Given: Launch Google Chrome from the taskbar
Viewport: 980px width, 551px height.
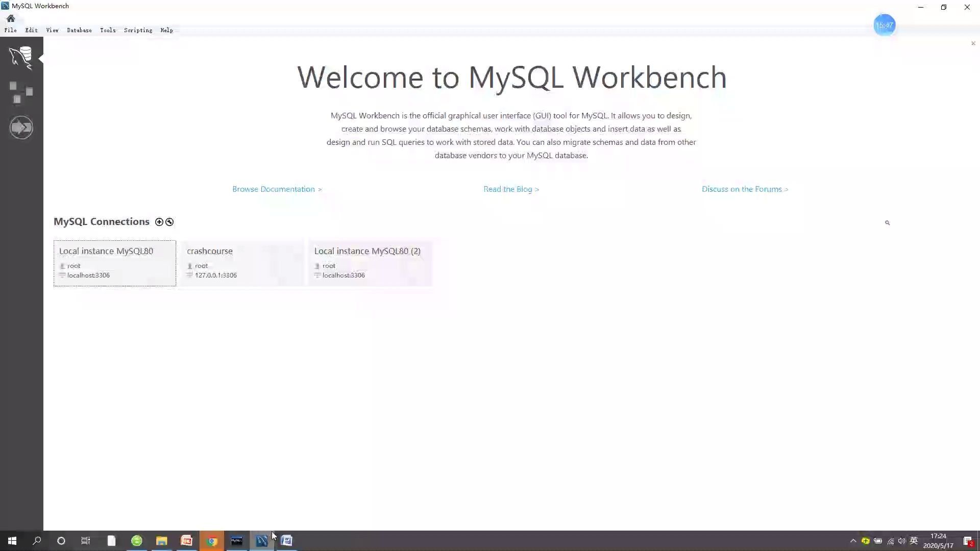Looking at the screenshot, I should [211, 541].
